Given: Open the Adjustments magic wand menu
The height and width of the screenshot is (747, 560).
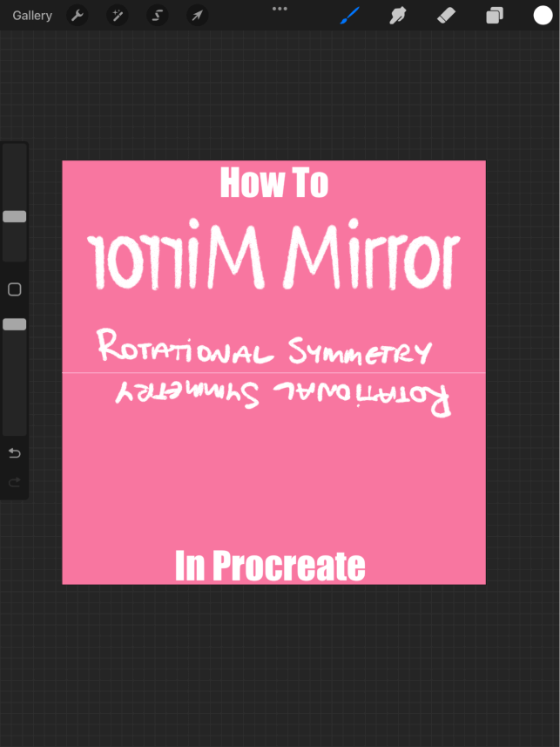Looking at the screenshot, I should click(x=118, y=16).
